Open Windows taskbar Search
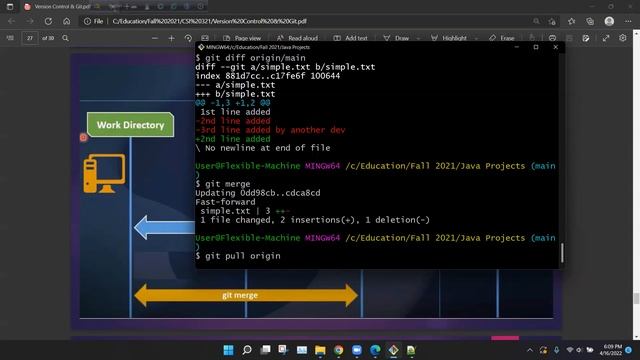 (x=247, y=350)
